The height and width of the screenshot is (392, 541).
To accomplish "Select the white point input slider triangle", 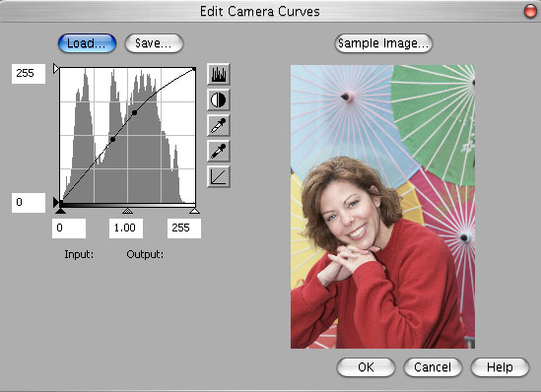I will click(x=194, y=211).
